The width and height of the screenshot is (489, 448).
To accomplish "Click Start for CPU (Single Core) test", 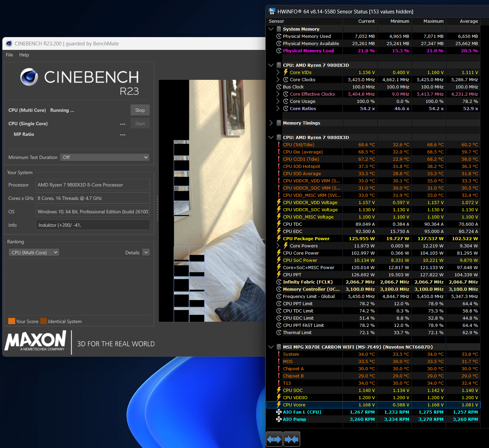I will [x=140, y=124].
